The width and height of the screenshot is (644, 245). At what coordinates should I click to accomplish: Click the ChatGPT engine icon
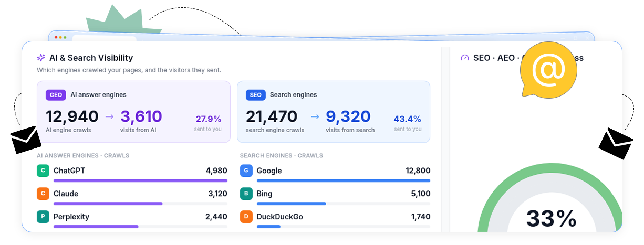43,171
